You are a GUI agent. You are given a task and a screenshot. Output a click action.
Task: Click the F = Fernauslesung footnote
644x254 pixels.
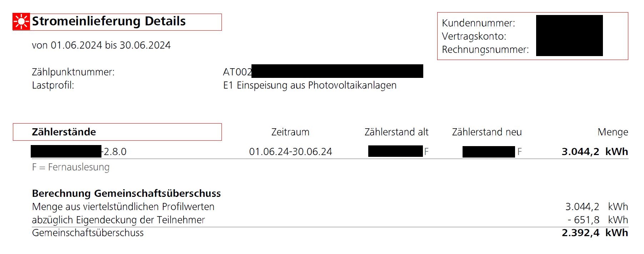coord(71,167)
